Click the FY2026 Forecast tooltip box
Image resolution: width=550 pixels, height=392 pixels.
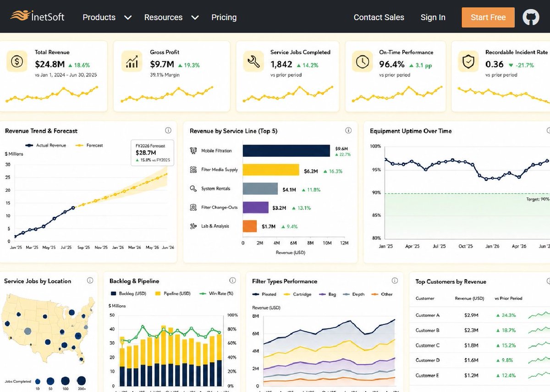pyautogui.click(x=152, y=153)
